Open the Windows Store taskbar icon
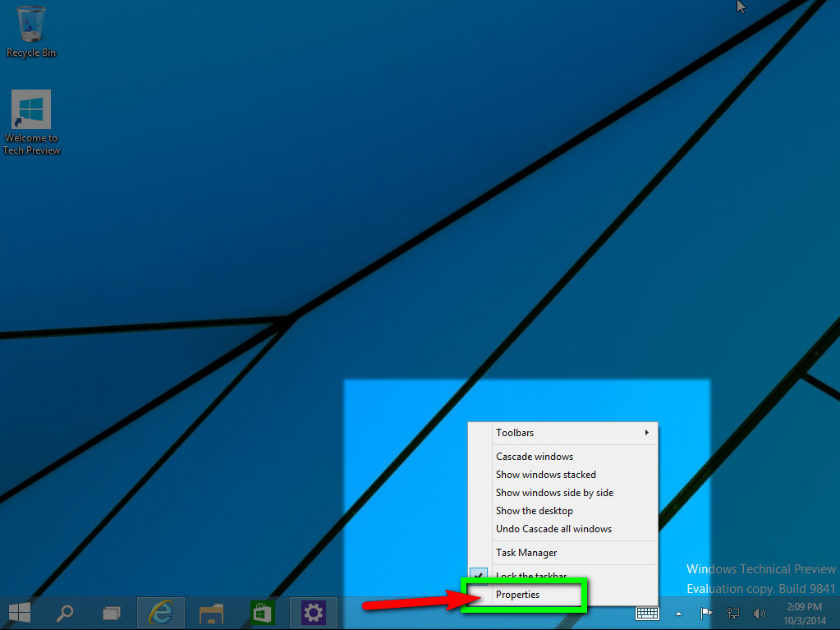840x630 pixels. coord(262,613)
